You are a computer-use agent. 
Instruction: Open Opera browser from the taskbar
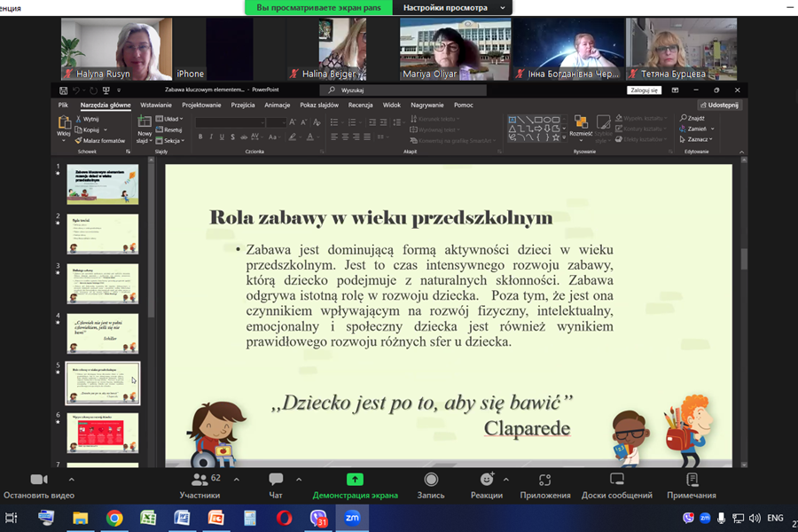[284, 518]
